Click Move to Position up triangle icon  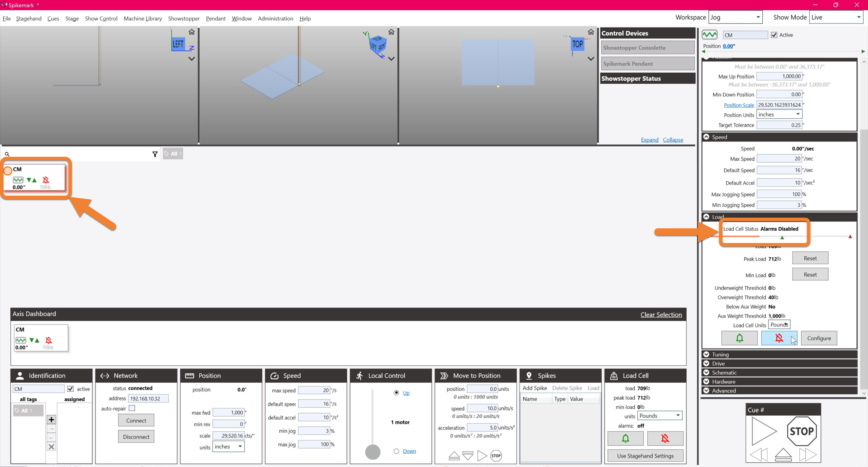click(454, 455)
